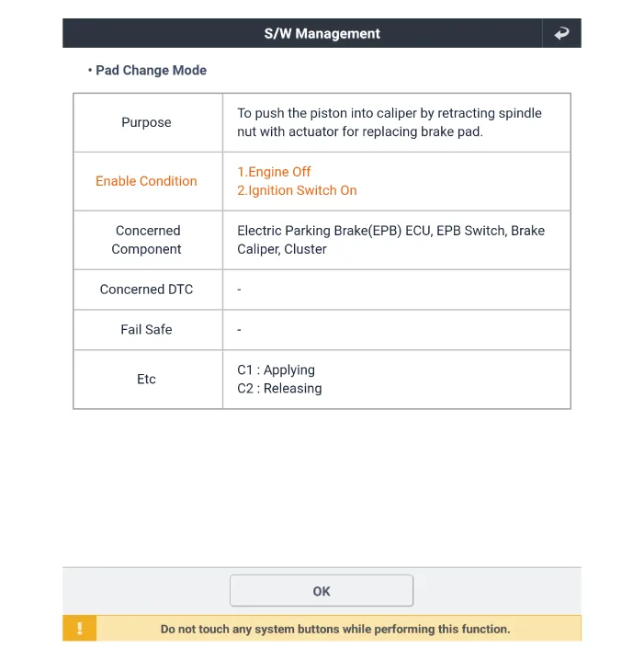Click the Concerned DTC value dash

pos(240,290)
